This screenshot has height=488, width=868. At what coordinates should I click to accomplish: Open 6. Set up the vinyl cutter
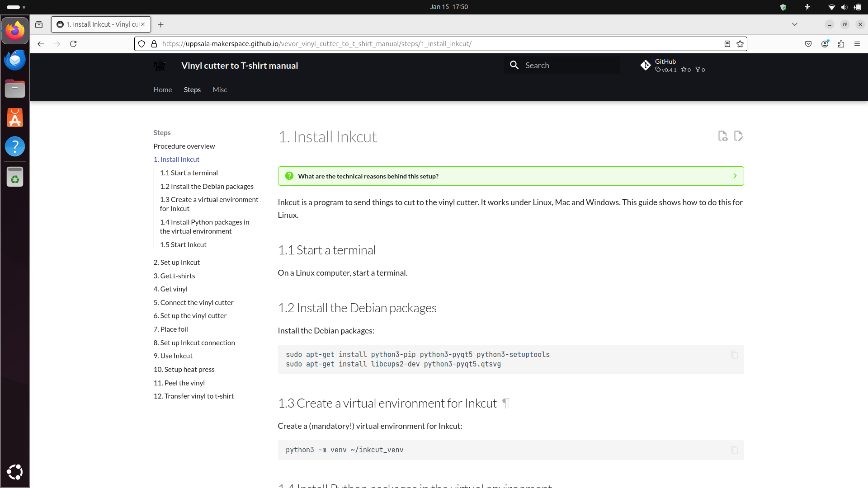tap(190, 316)
